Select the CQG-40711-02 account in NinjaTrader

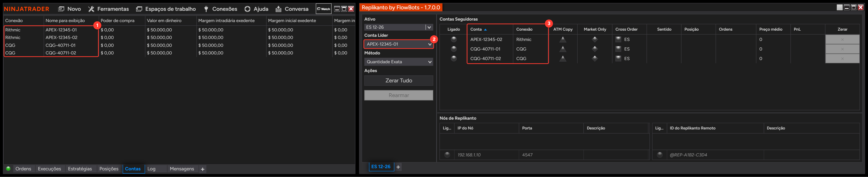[61, 53]
